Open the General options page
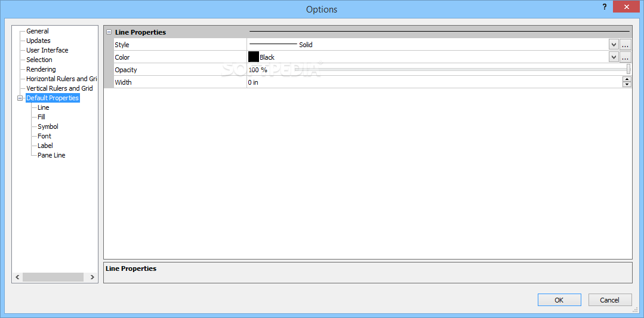Viewport: 644px width, 318px height. coord(38,31)
